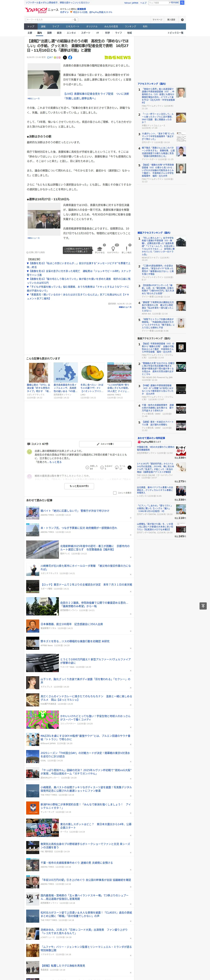Select the 地域 category
This screenshot has height=980, width=210.
click(129, 33)
